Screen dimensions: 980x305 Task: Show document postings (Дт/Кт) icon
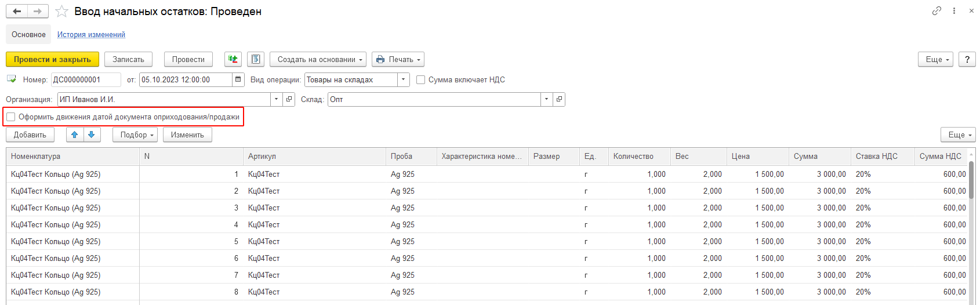(x=233, y=59)
